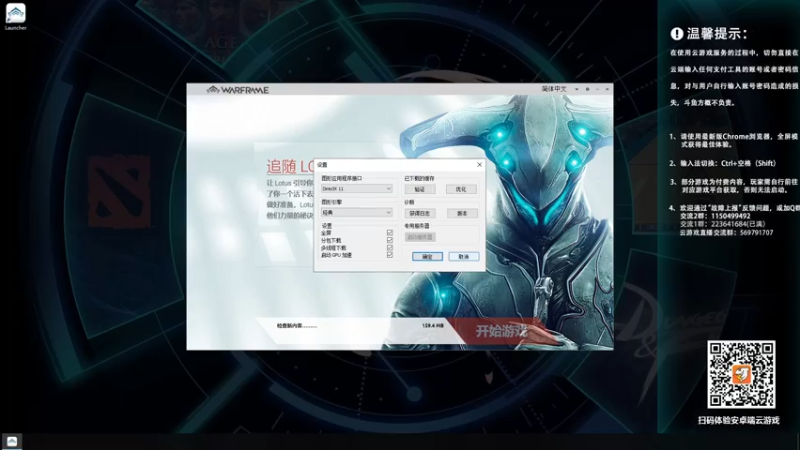Confirm settings with the 确定 button
Image resolution: width=800 pixels, height=450 pixels.
(427, 257)
